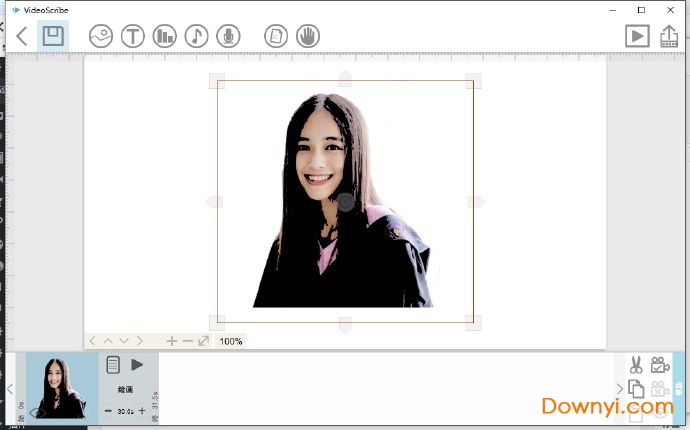Click the 100% zoom level field
The height and width of the screenshot is (430, 690).
[x=231, y=341]
